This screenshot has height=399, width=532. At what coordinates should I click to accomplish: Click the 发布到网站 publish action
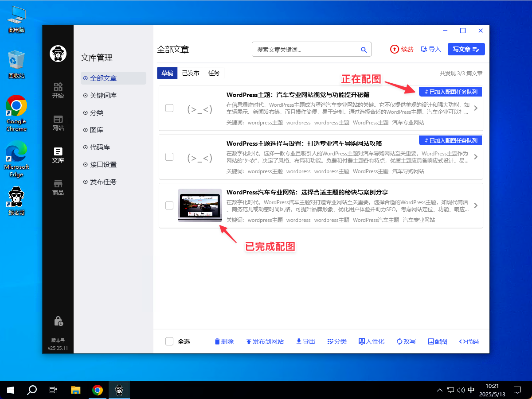click(x=265, y=341)
